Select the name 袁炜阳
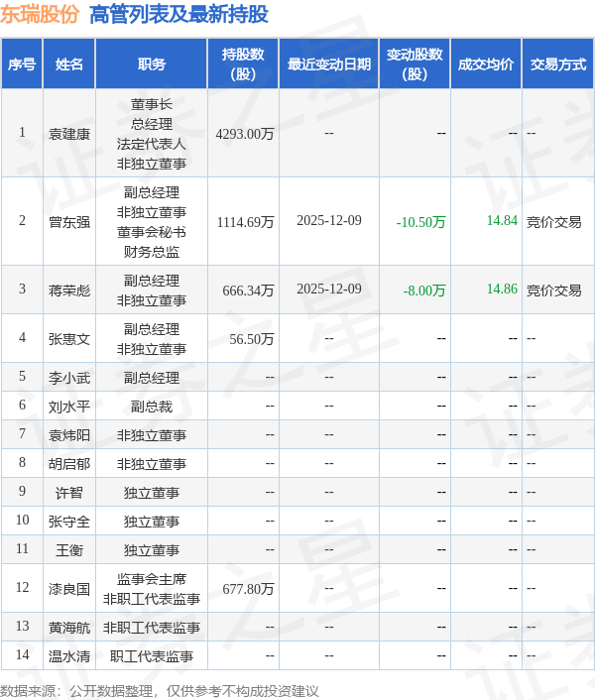The height and width of the screenshot is (700, 595). (69, 435)
